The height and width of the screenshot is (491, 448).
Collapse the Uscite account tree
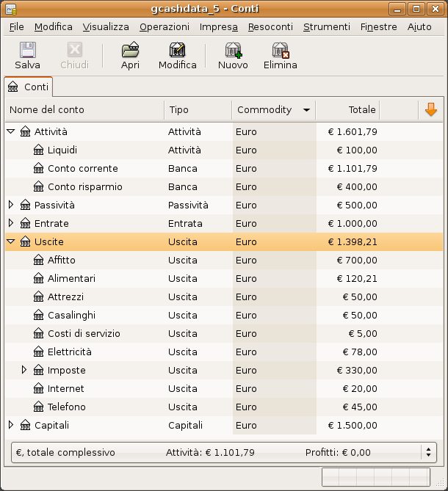tap(11, 241)
